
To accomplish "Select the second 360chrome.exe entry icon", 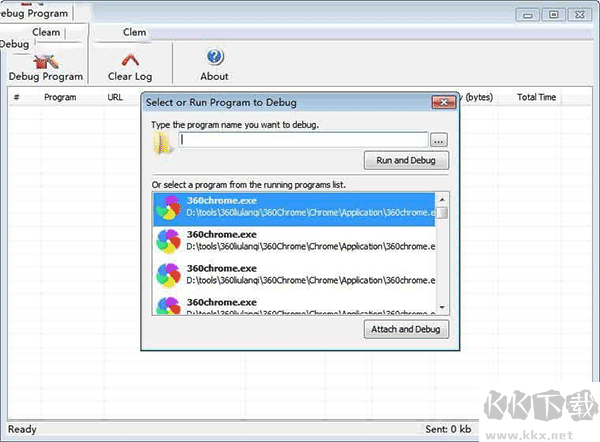I will [168, 241].
